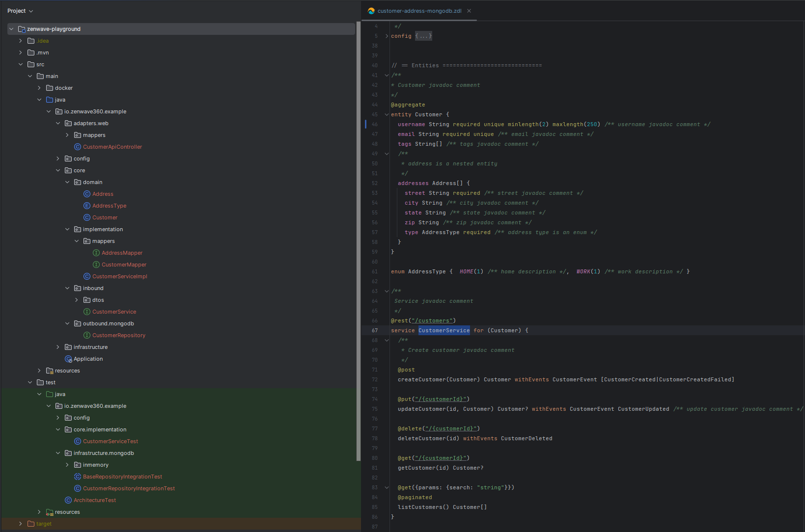Image resolution: width=805 pixels, height=532 pixels.
Task: Click the test resources folder icon
Action: point(50,512)
